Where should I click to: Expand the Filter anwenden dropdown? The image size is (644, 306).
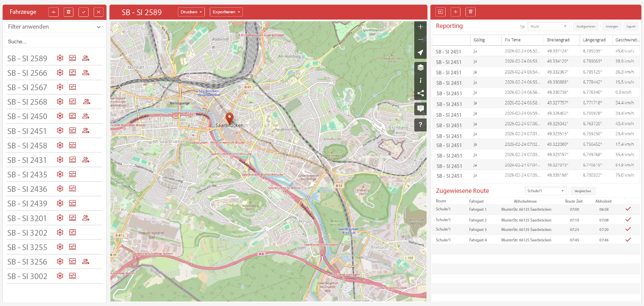(x=55, y=27)
